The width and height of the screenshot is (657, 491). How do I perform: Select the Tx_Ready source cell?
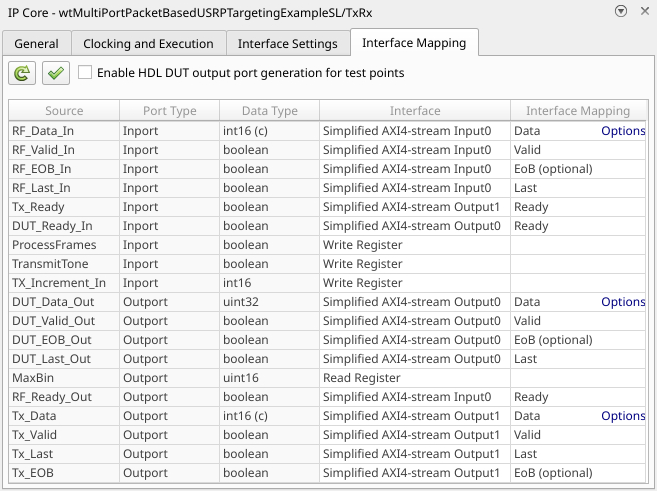64,207
